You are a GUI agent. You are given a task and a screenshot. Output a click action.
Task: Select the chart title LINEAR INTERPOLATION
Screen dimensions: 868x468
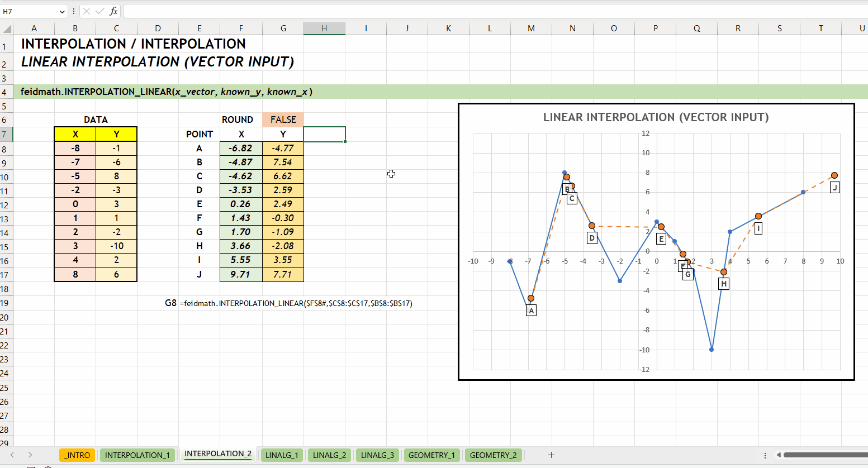[x=656, y=117]
